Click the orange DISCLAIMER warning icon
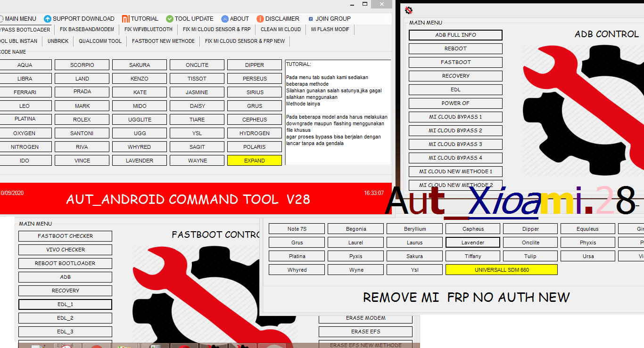Viewport: 644px width, 348px height. [260, 19]
